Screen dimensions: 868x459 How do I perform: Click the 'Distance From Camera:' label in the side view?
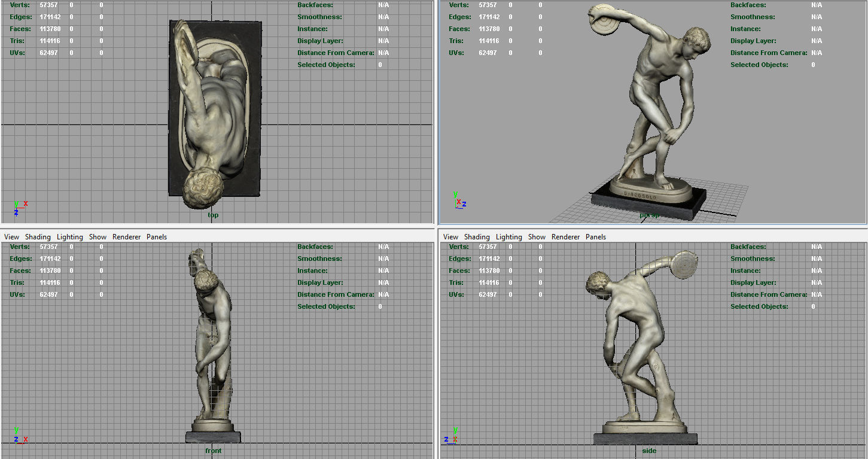pos(769,294)
